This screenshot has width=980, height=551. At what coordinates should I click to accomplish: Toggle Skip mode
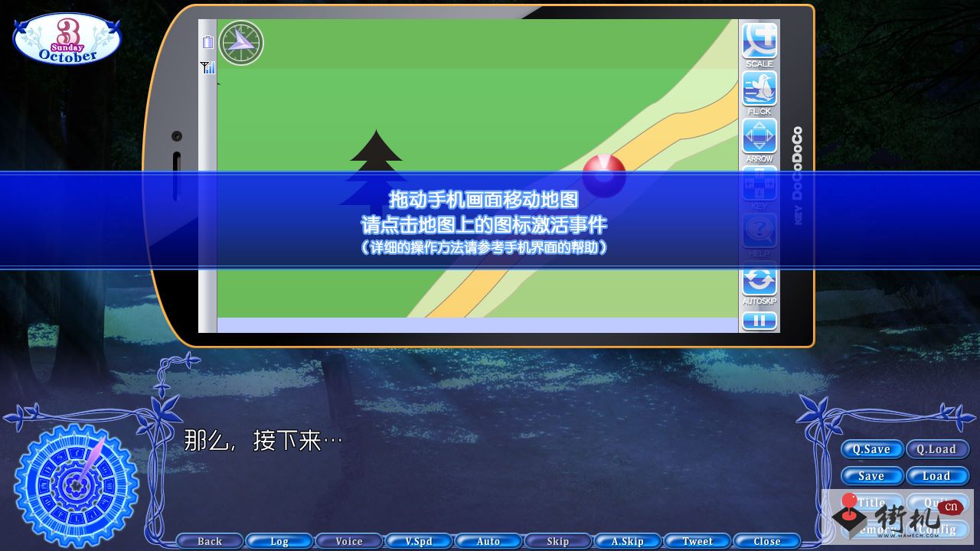click(558, 541)
